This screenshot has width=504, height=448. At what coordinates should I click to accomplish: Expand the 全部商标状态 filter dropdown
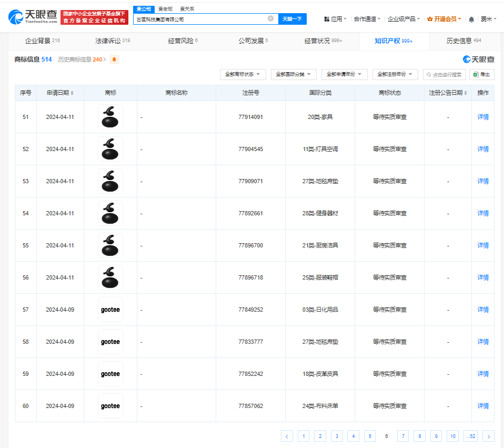point(243,74)
